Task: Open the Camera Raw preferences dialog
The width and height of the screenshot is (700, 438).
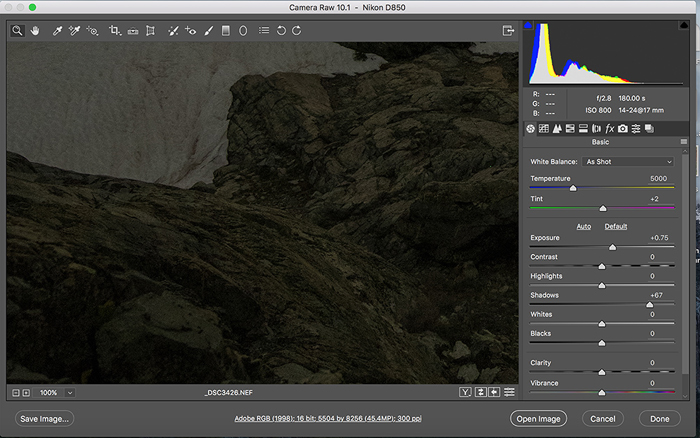Action: tap(263, 31)
